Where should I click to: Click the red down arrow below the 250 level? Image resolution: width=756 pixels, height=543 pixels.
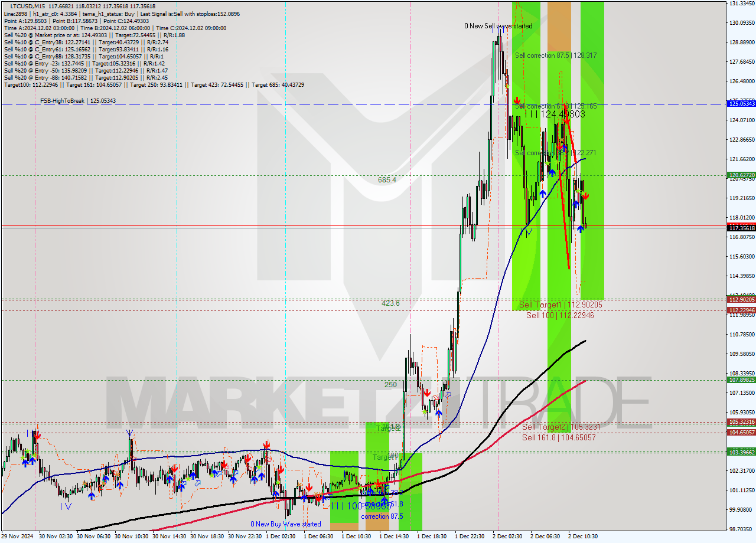point(426,392)
